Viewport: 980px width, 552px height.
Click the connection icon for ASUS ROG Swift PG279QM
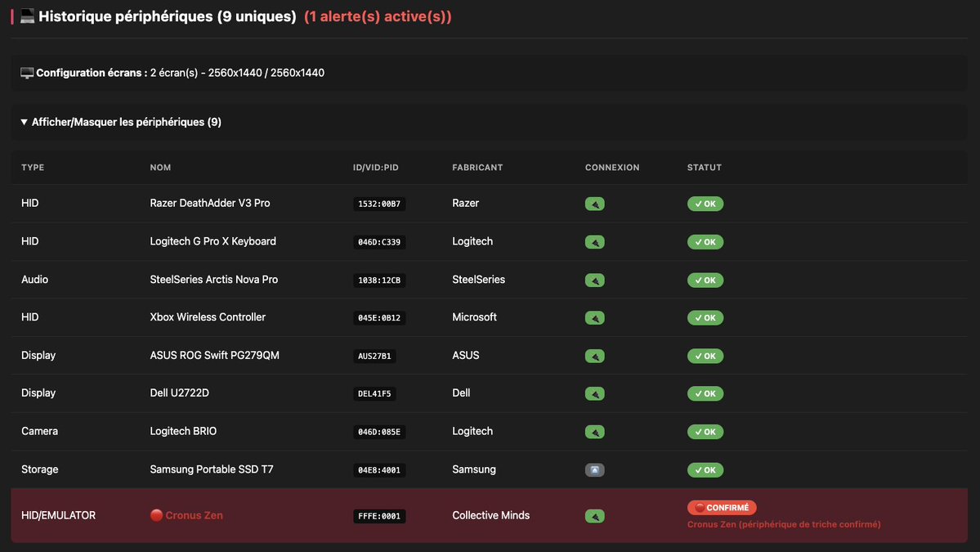594,356
